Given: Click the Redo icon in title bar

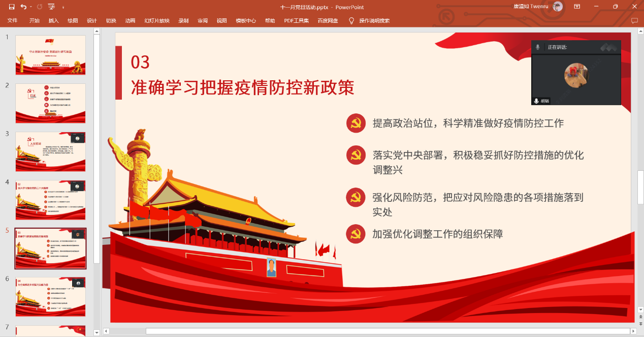Looking at the screenshot, I should coord(40,7).
